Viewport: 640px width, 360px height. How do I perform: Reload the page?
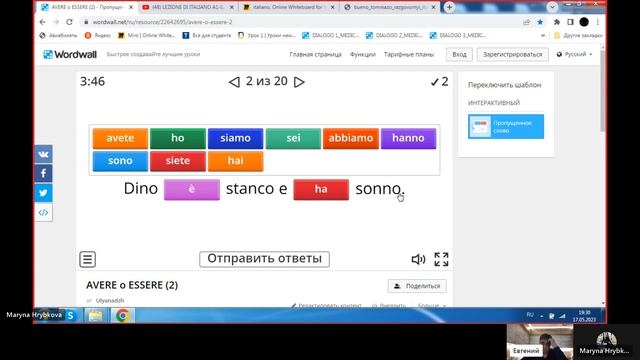[x=69, y=22]
